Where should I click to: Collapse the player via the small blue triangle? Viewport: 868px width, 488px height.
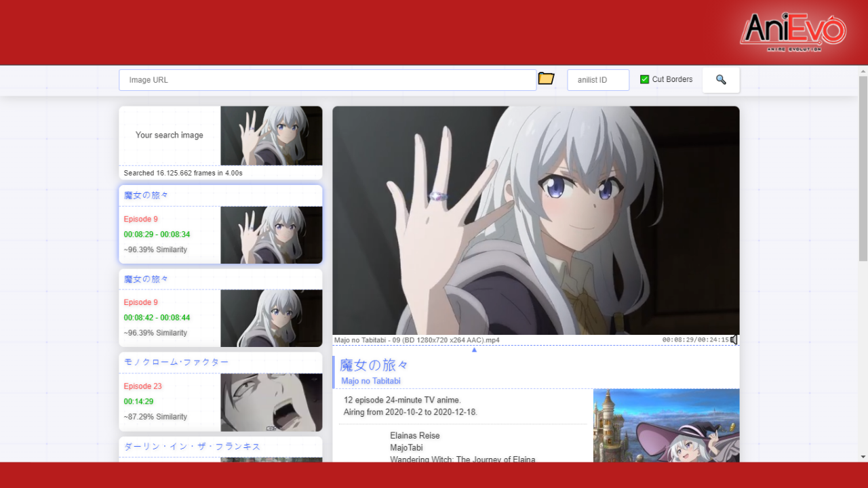click(474, 350)
